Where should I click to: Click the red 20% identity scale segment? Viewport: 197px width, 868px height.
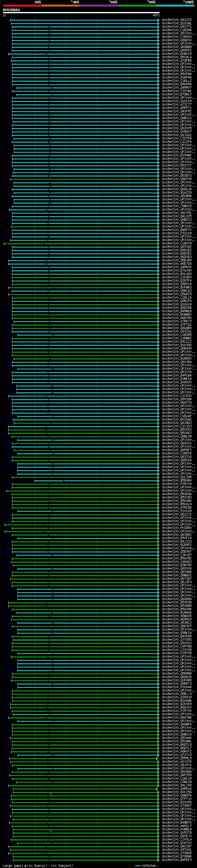[x=22, y=6]
